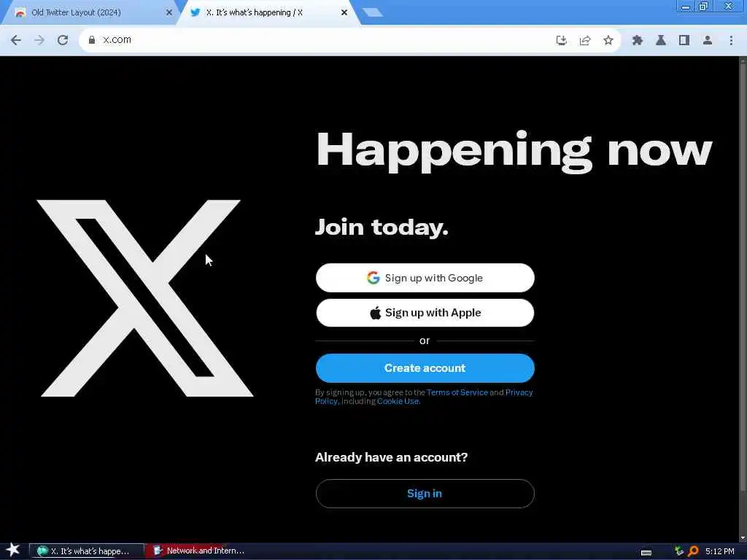Sign up with Google
Image resolution: width=747 pixels, height=560 pixels.
[425, 278]
